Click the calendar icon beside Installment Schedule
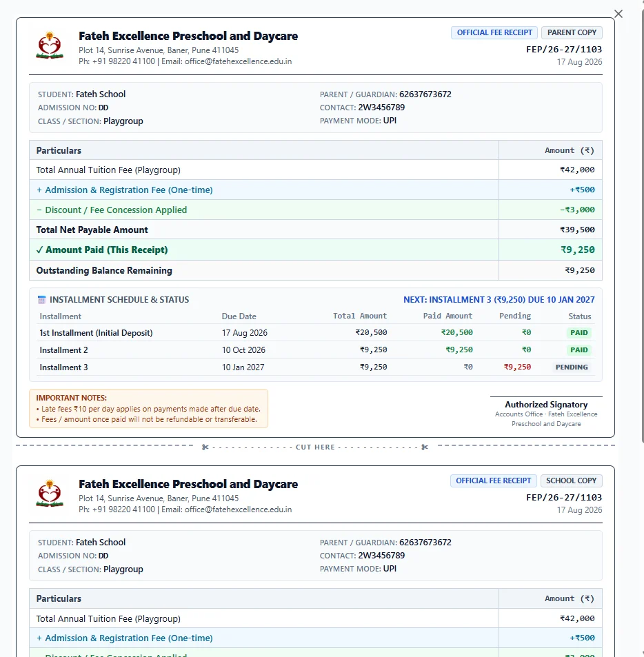This screenshot has width=644, height=657. (x=41, y=300)
